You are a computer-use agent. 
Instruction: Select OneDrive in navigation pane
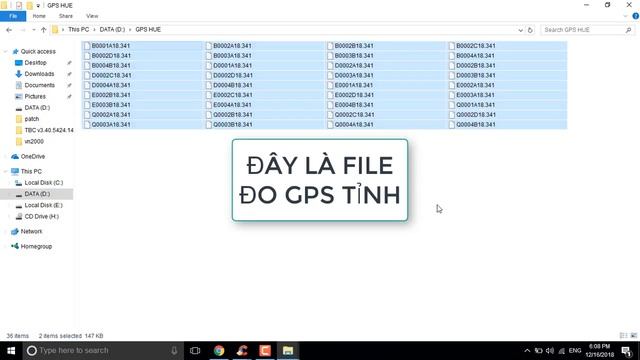click(33, 156)
